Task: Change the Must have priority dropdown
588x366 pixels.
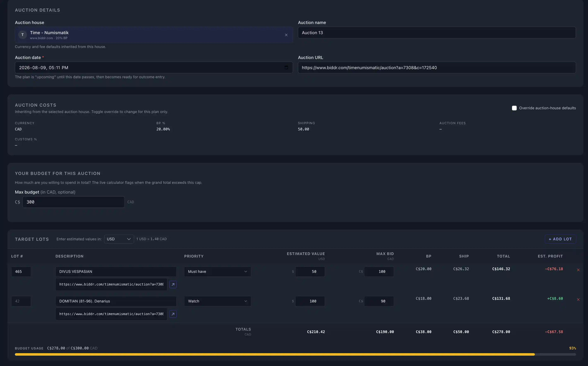Action: [x=217, y=272]
